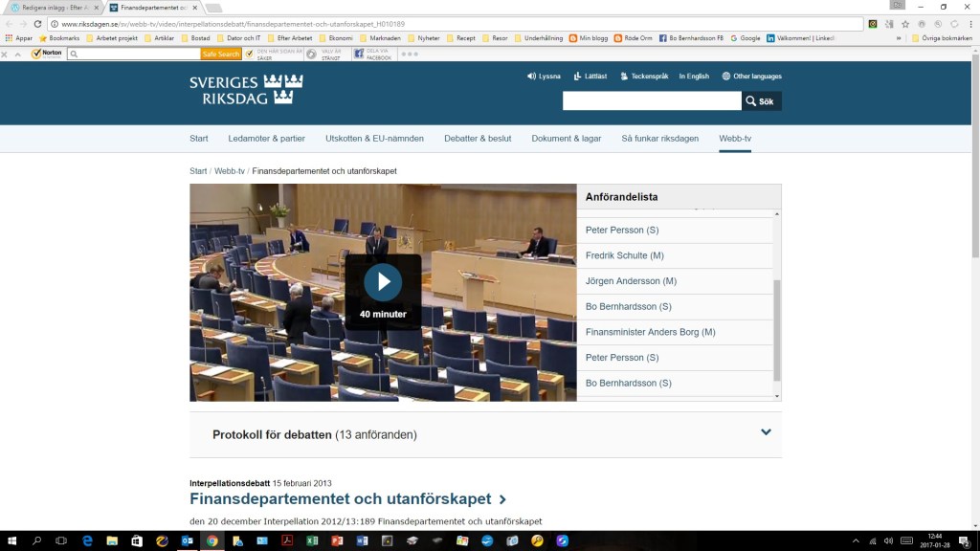This screenshot has height=551, width=980.
Task: Click the Lättläst icon in header
Action: (578, 77)
